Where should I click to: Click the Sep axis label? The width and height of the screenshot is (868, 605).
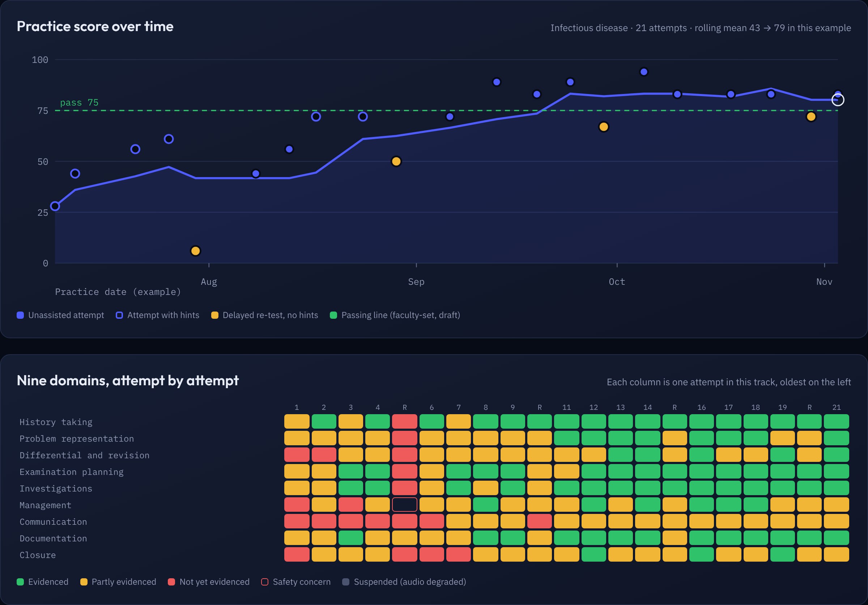pos(416,282)
